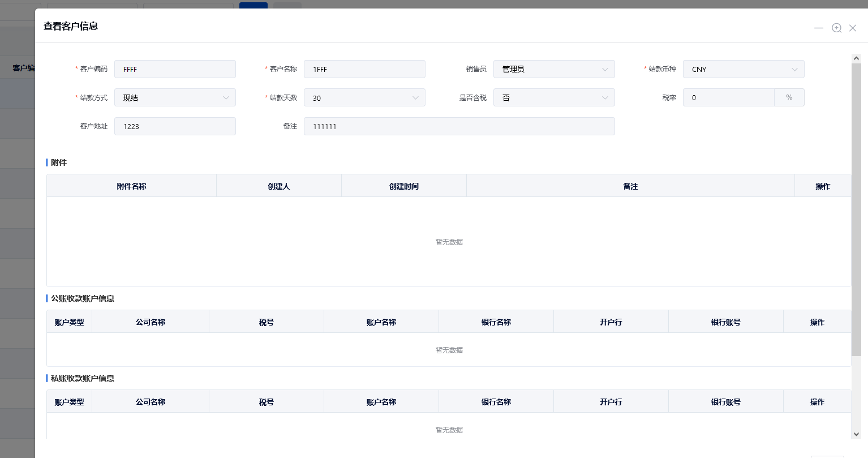Image resolution: width=868 pixels, height=458 pixels.
Task: Click the 创建时间 column header in 附件 table
Action: [x=403, y=186]
